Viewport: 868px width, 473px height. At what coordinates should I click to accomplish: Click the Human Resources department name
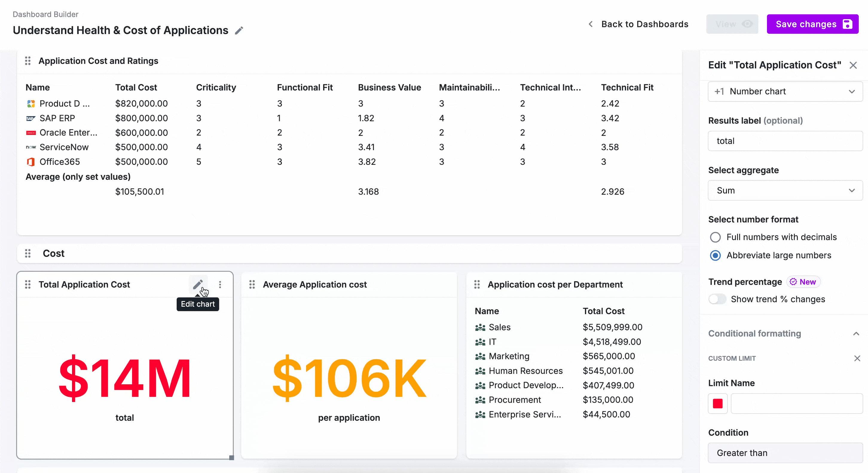coord(526,371)
